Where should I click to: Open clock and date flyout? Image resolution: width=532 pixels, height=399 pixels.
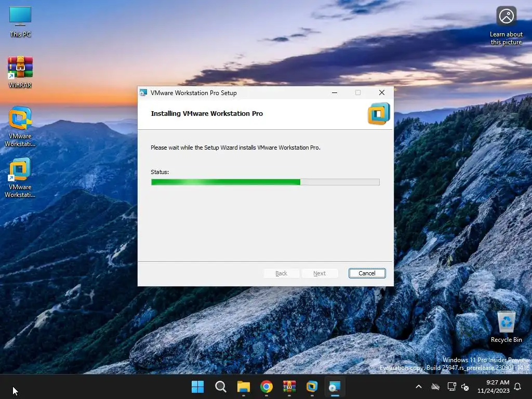pyautogui.click(x=494, y=387)
